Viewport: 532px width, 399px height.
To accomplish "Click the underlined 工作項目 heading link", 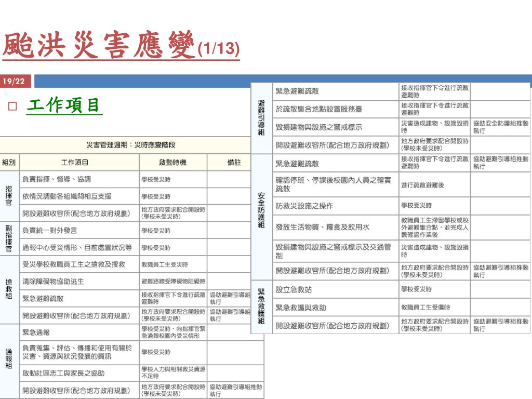I will [x=64, y=105].
